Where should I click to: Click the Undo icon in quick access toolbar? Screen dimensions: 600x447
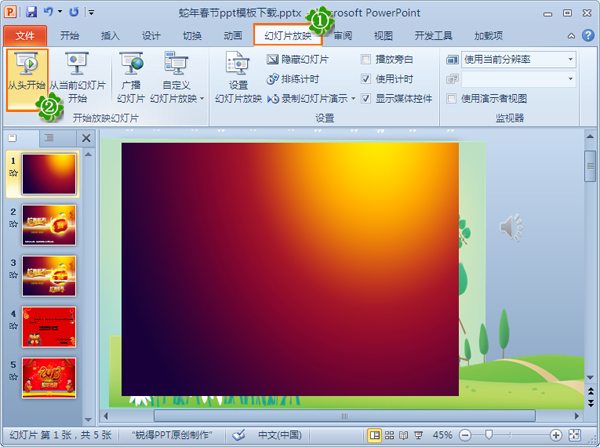[48, 12]
